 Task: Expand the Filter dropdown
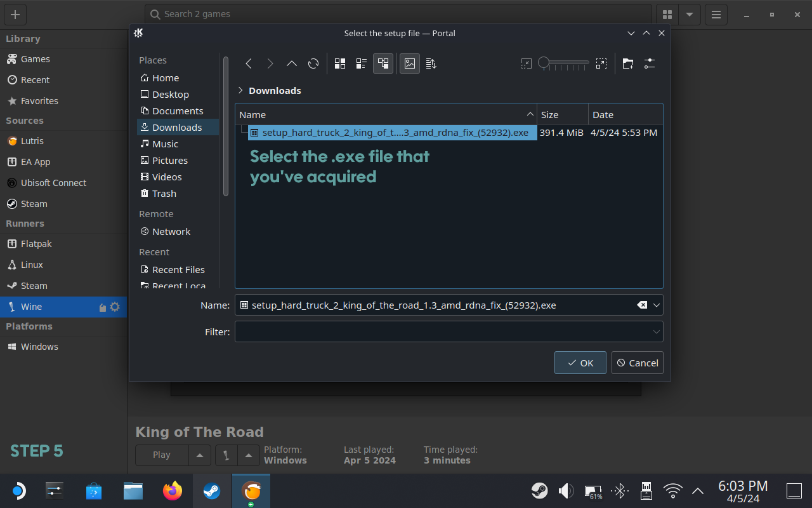click(x=656, y=331)
